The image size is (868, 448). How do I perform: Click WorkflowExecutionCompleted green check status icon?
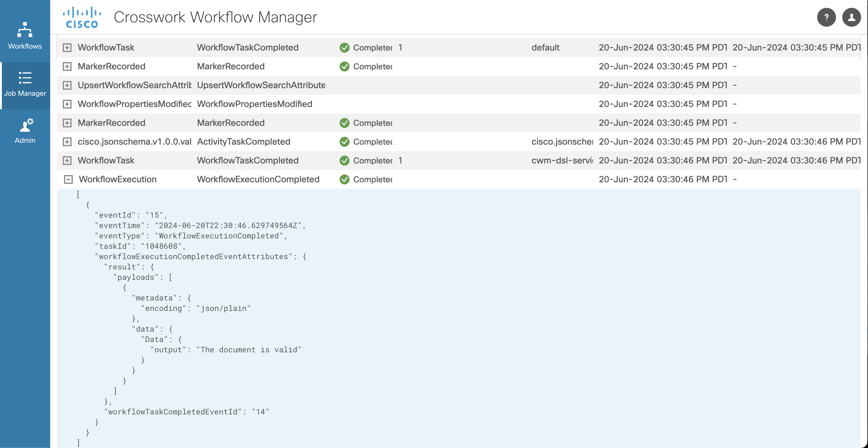tap(344, 179)
